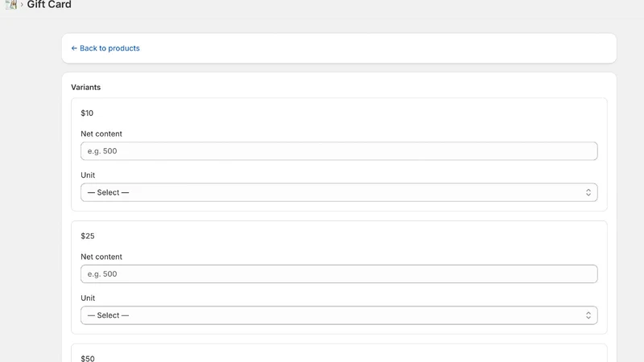Click the '— Select —' placeholder in the $25 Unit box
This screenshot has height=362, width=644.
tap(108, 315)
